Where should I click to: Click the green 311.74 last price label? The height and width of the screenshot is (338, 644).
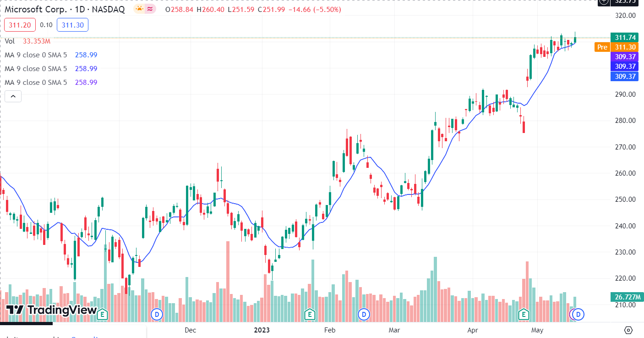pyautogui.click(x=626, y=38)
